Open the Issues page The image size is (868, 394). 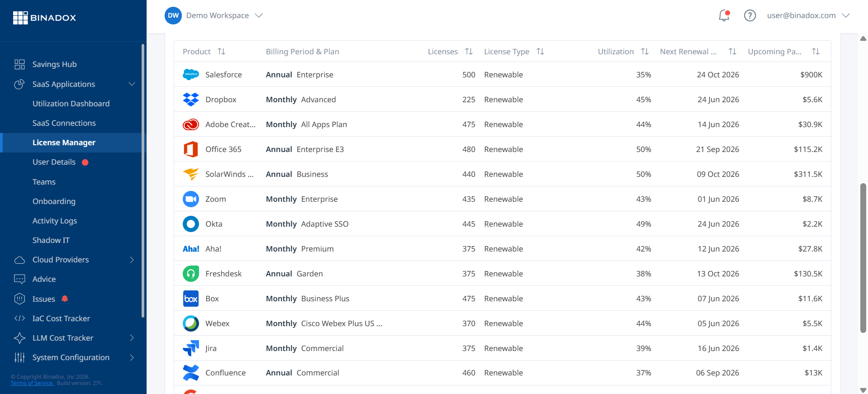[x=43, y=299]
